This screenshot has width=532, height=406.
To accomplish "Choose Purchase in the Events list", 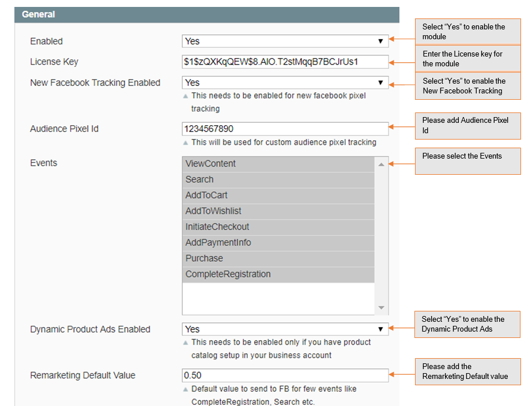I will 278,258.
